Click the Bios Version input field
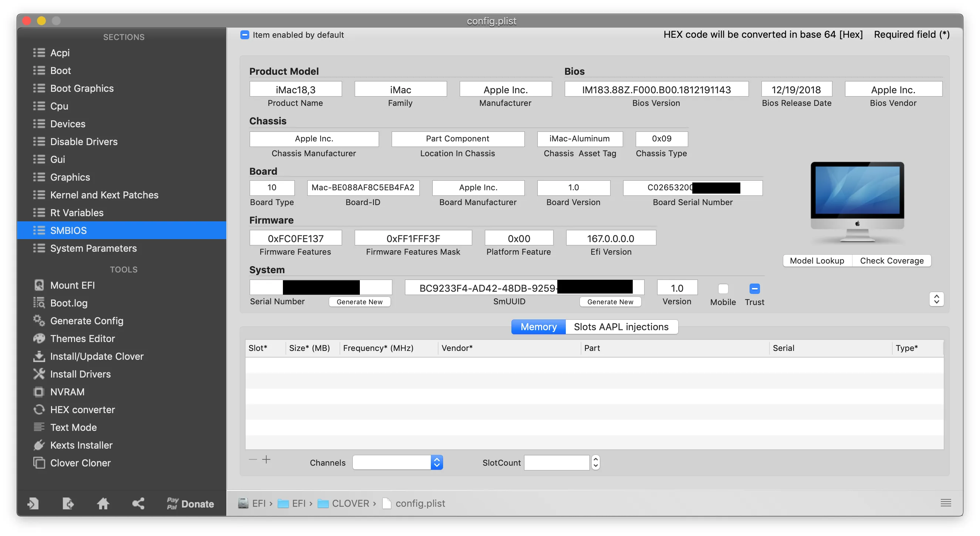The height and width of the screenshot is (536, 980). click(656, 90)
